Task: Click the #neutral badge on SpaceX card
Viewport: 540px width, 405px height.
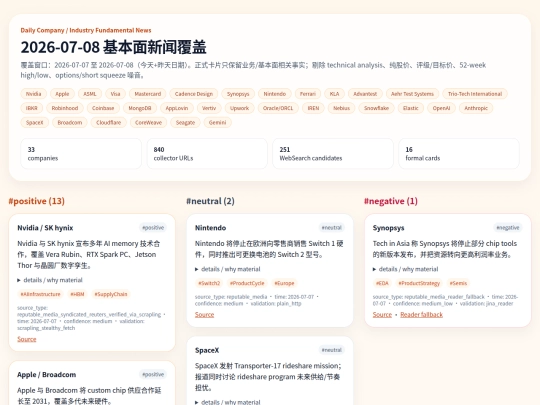Action: pos(331,350)
